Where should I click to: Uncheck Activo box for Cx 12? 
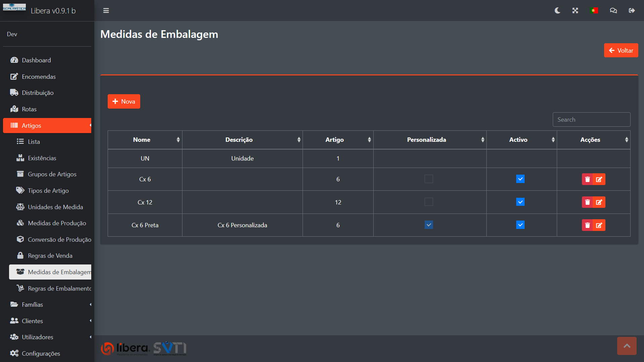click(x=520, y=202)
